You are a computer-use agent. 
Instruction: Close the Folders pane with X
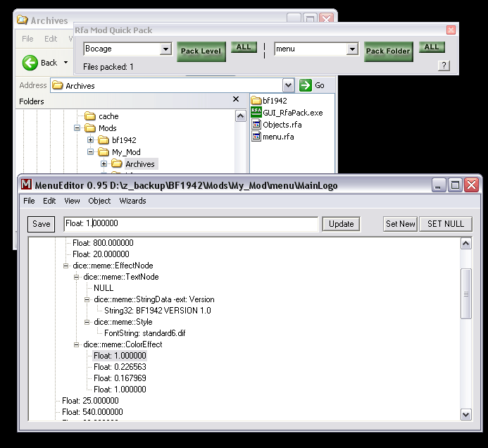236,99
